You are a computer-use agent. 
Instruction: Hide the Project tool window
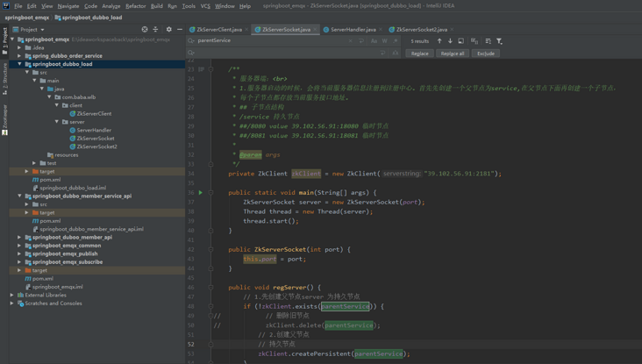(x=179, y=29)
